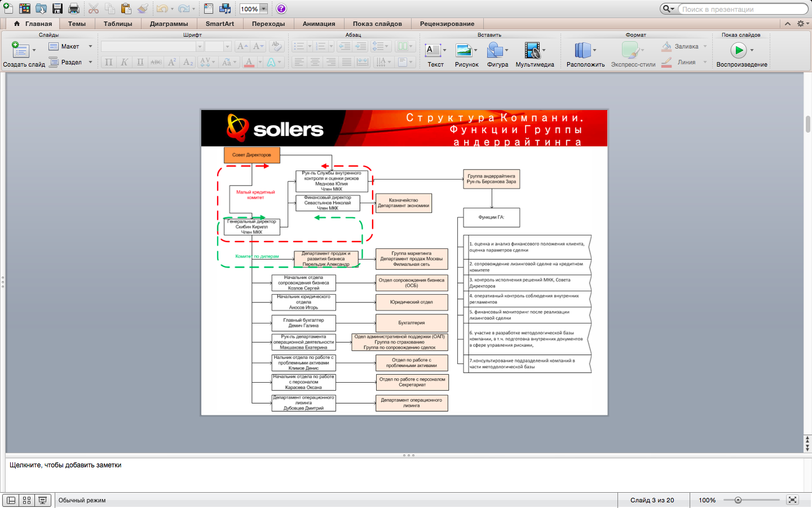Click the Print icon

[74, 8]
